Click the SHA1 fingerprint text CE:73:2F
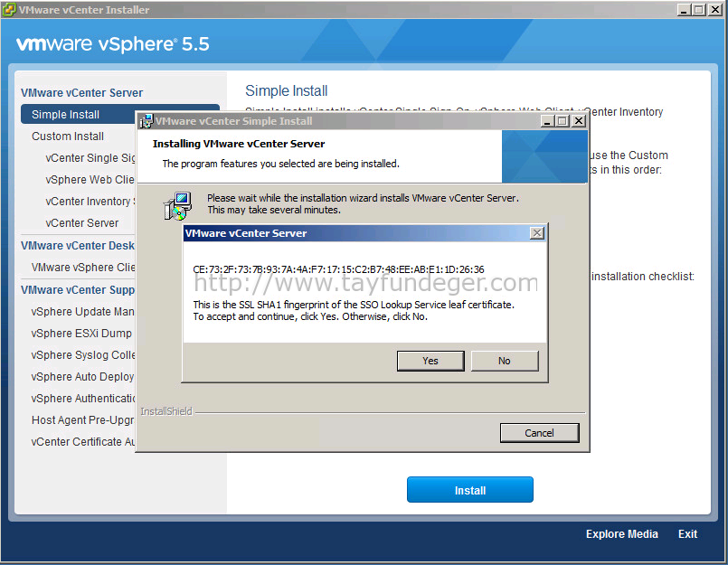Screen dimensions: 728x565 click(338, 269)
